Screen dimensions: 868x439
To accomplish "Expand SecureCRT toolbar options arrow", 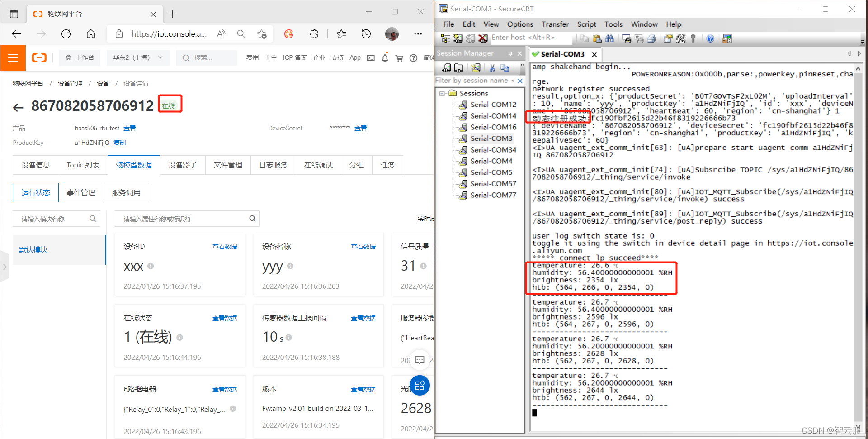I will pos(863,42).
